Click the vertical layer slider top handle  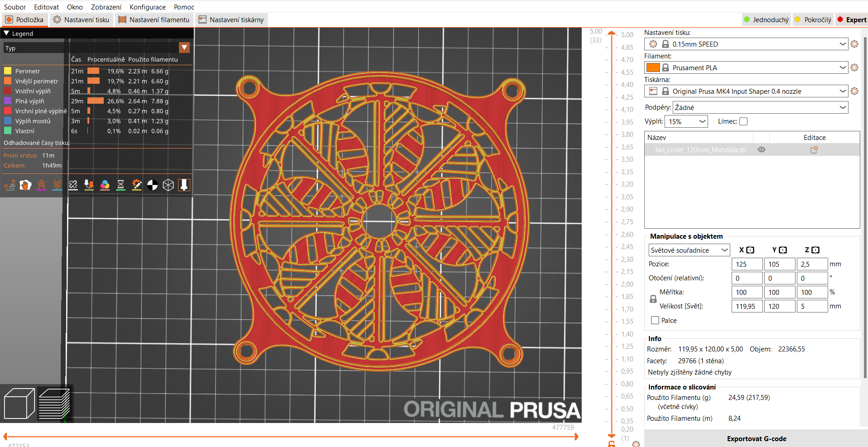(612, 33)
